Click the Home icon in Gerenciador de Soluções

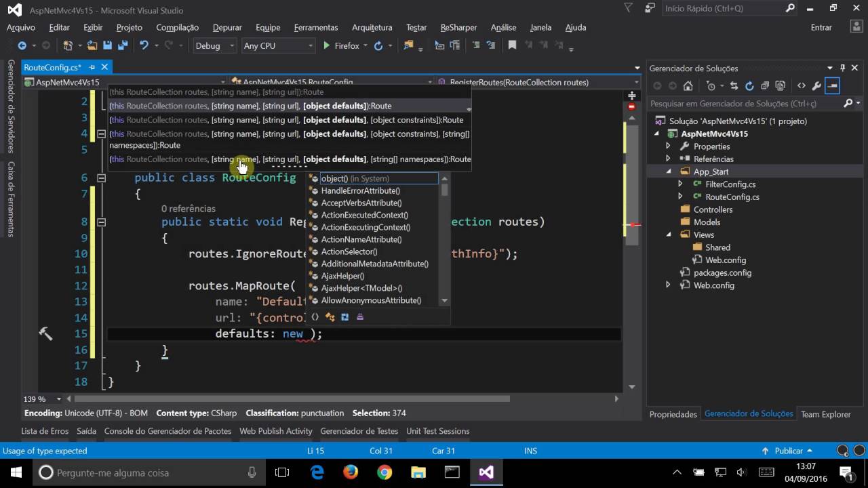tap(688, 86)
